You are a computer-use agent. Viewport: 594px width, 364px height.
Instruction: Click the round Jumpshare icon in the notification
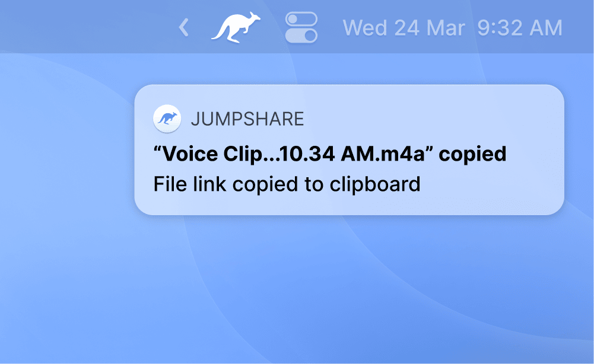pyautogui.click(x=167, y=119)
